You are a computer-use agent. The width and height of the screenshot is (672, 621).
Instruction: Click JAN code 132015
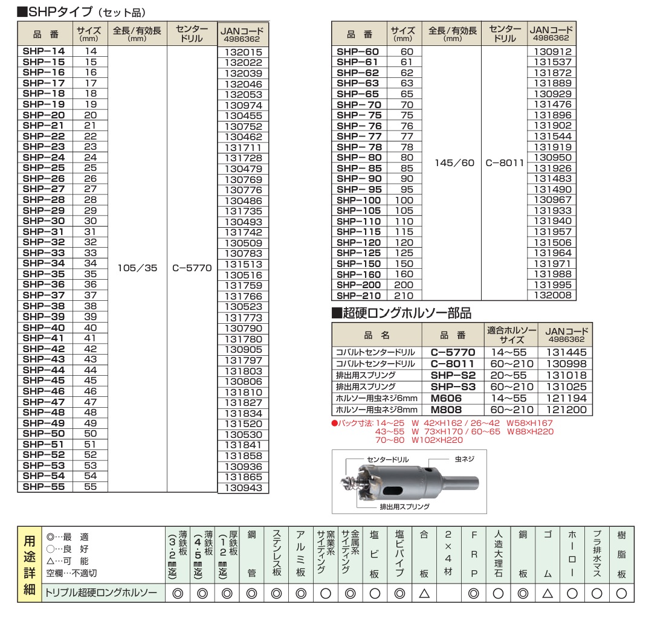click(243, 52)
